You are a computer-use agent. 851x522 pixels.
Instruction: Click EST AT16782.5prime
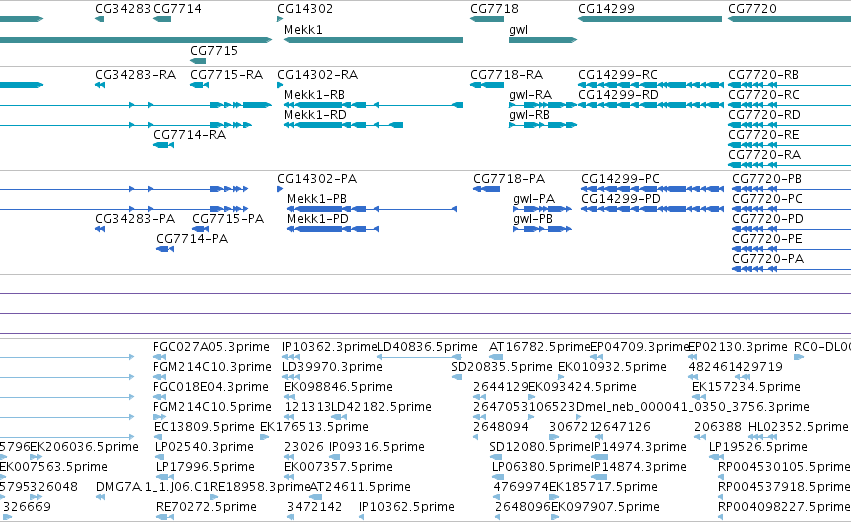pos(539,347)
